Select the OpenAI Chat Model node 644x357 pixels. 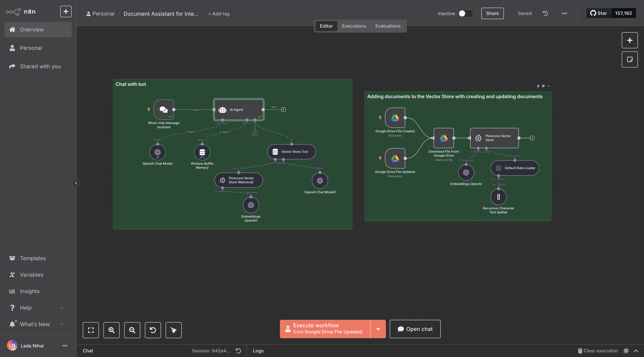pos(158,152)
